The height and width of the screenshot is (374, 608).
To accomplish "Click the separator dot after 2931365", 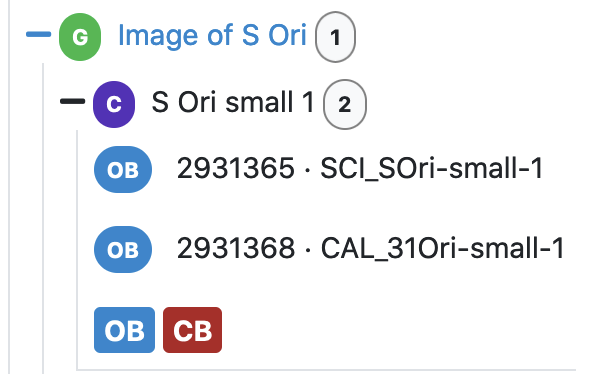I will [x=307, y=170].
